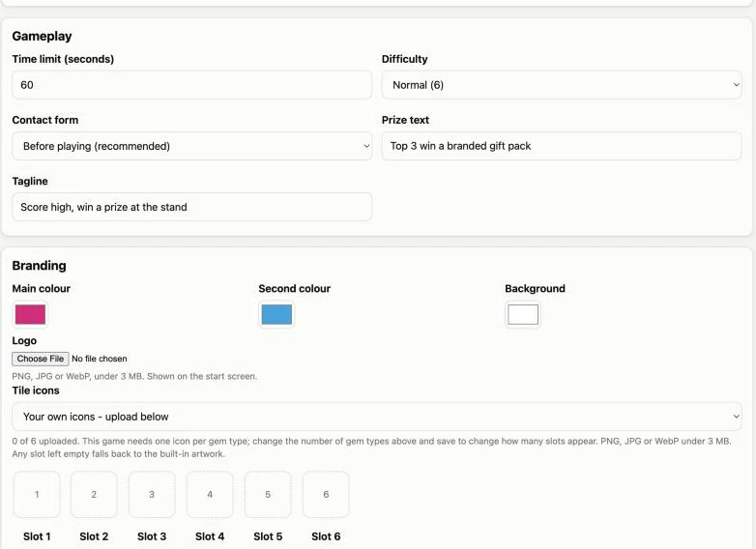Focus the Tagline text field
Viewport: 756px width, 549px height.
(x=191, y=207)
